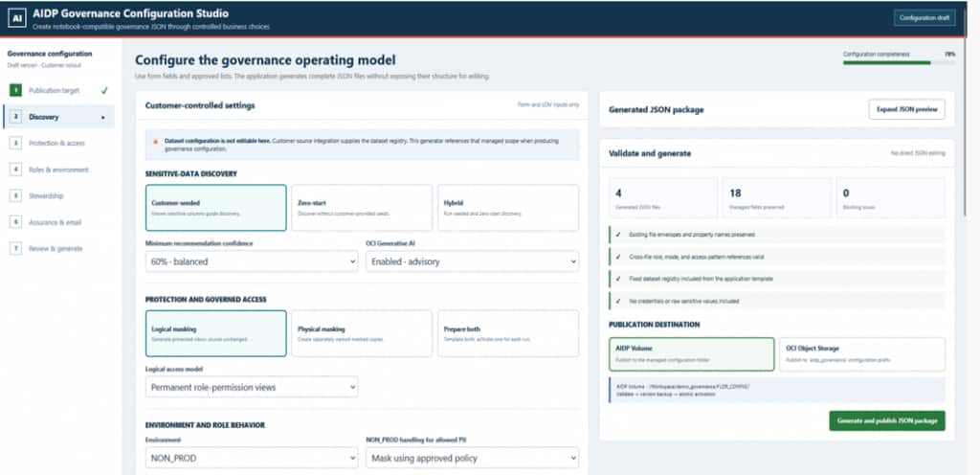
Task: Click Expand JSON preview button
Action: 907,109
